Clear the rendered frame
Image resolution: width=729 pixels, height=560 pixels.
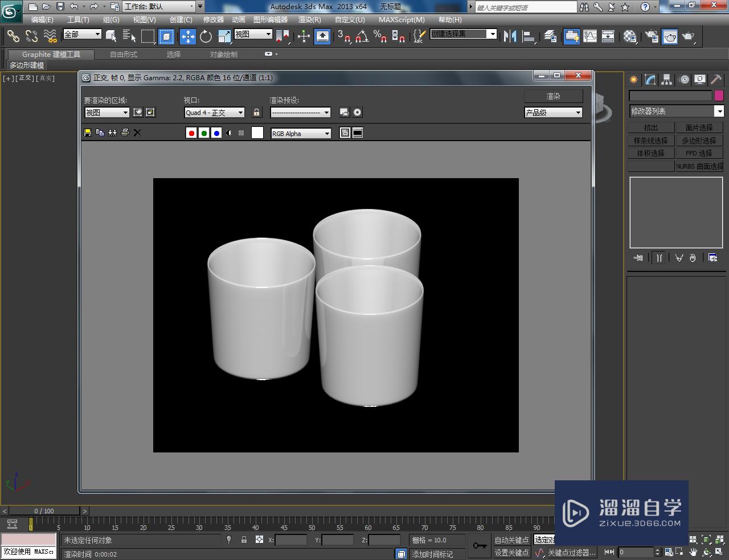coord(137,133)
